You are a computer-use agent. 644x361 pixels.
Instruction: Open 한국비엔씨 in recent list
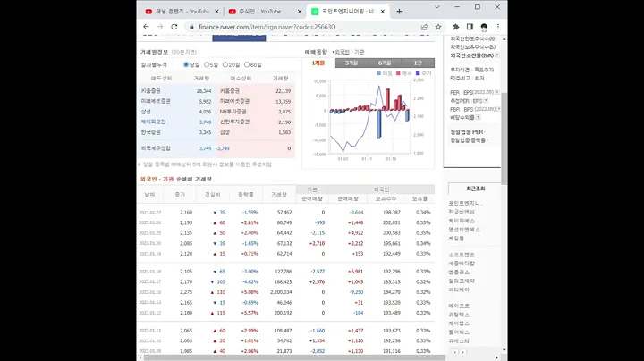pos(462,212)
